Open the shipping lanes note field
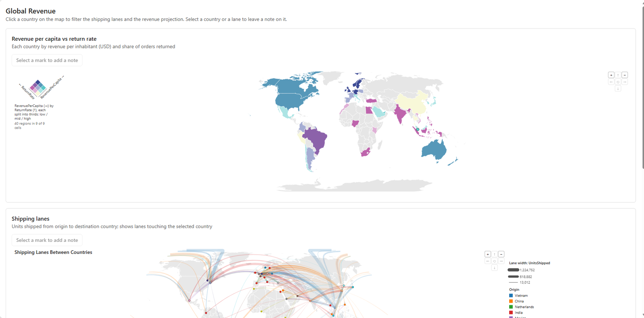Screen dimensions: 644x318 47,240
